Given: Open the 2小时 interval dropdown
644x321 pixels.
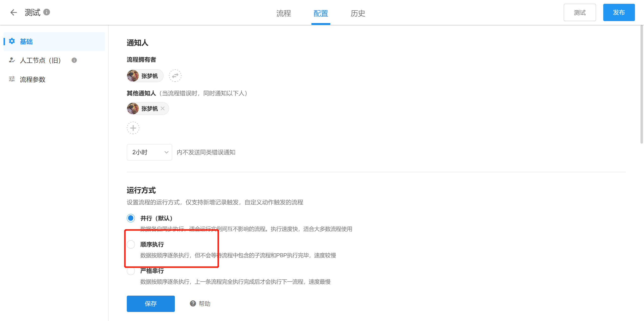Looking at the screenshot, I should [149, 152].
